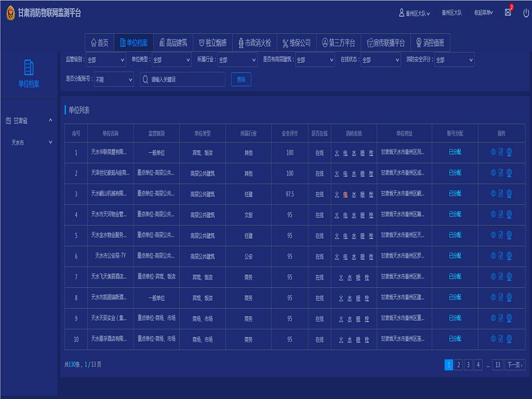The width and height of the screenshot is (532, 399).
Task: Click edit icon in row 3 operations
Action: pos(501,194)
